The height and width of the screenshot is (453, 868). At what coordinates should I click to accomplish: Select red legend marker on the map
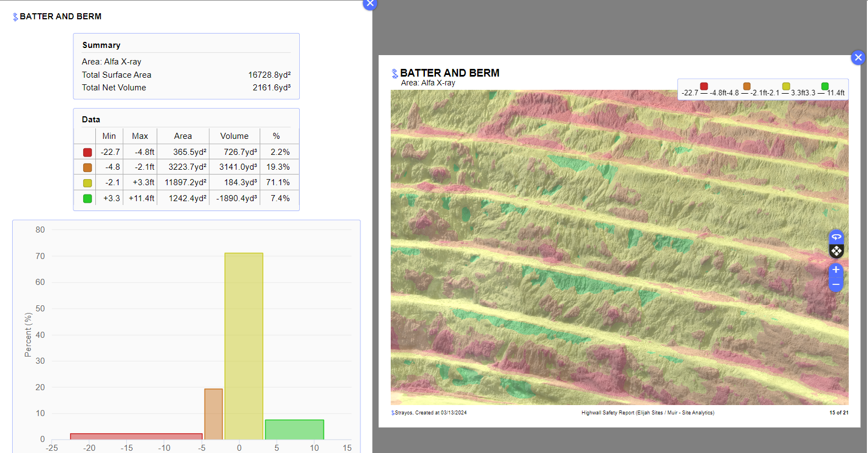click(x=704, y=87)
